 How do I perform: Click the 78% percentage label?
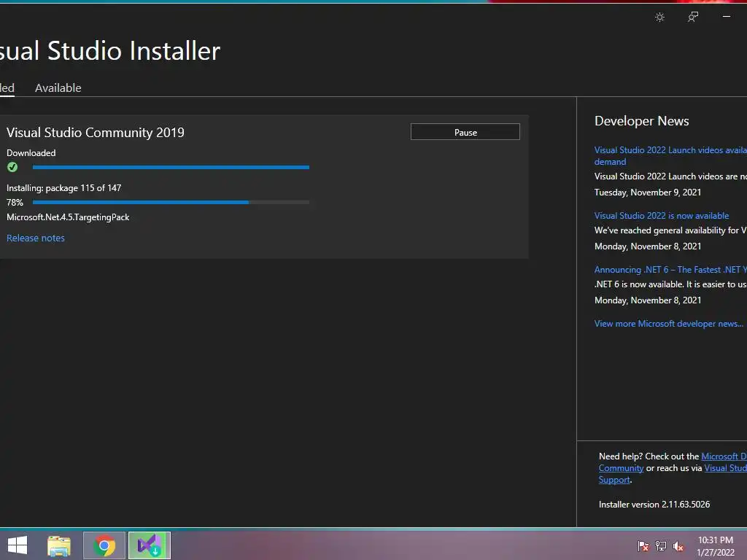[15, 203]
